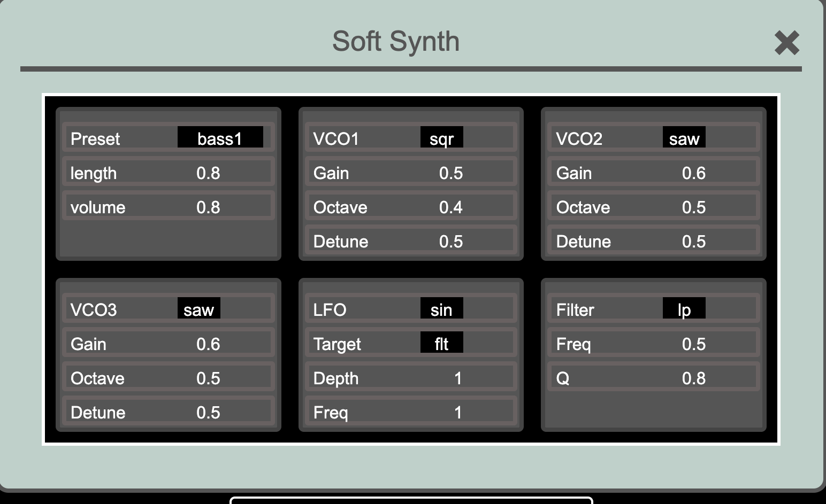Select the Filter Q value 0.8
Viewport: 826px width, 504px height.
[x=693, y=378]
